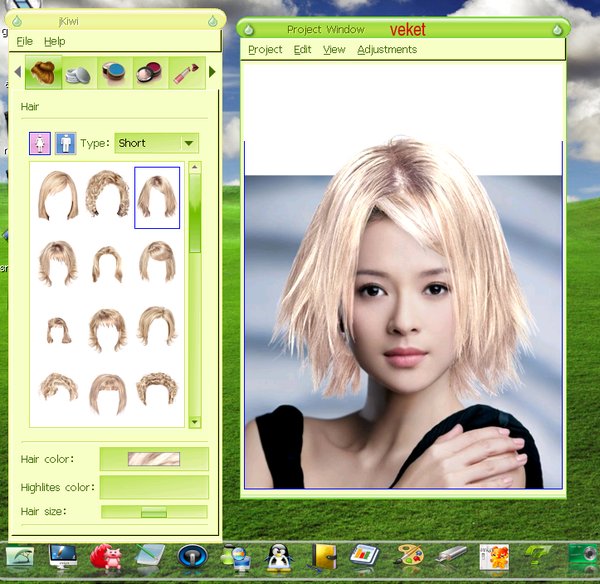Viewport: 600px width, 584px height.
Task: Switch to male hairstyles
Action: [x=65, y=143]
